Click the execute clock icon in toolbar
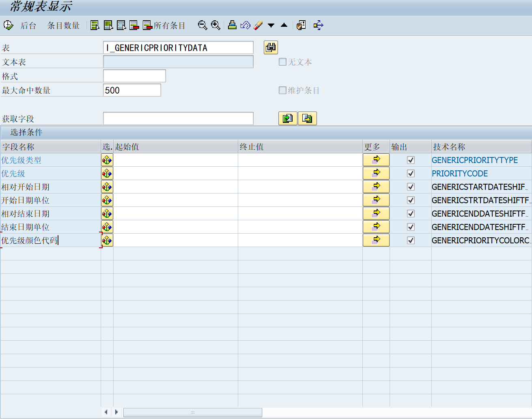 click(x=8, y=25)
